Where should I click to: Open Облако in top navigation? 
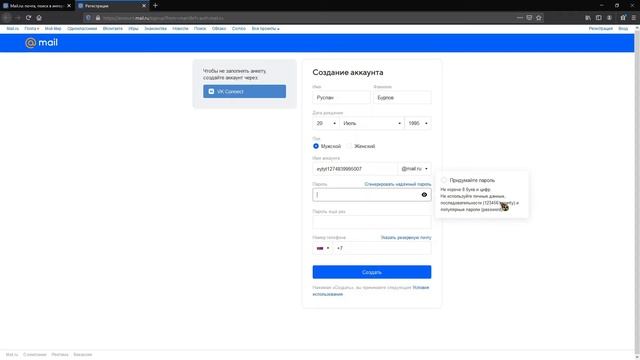point(219,29)
